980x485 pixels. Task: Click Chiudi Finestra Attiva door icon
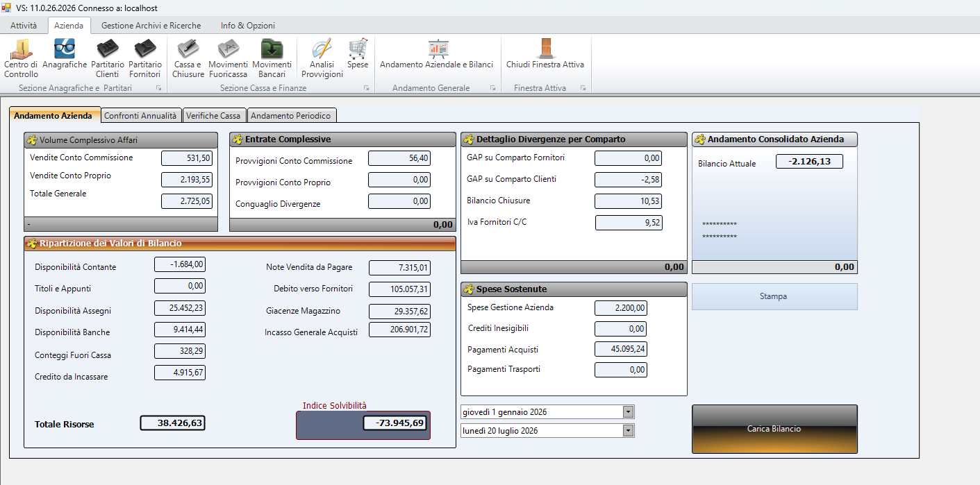coord(545,54)
